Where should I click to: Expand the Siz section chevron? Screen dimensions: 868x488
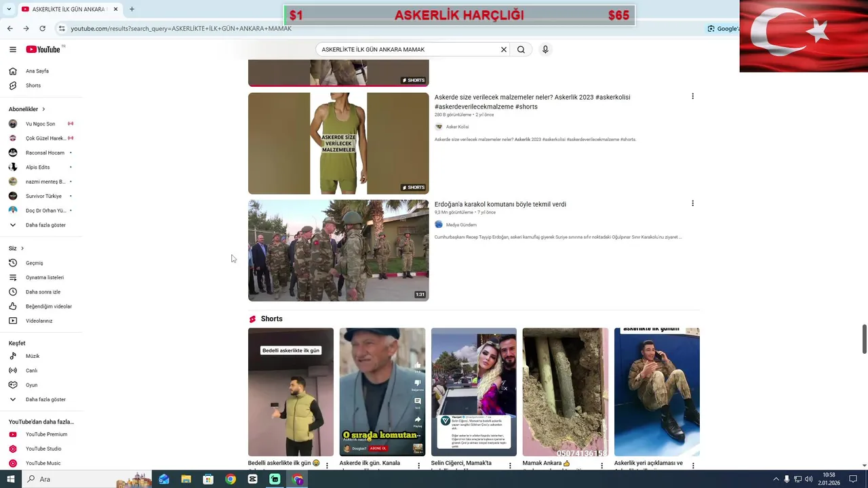(x=22, y=248)
